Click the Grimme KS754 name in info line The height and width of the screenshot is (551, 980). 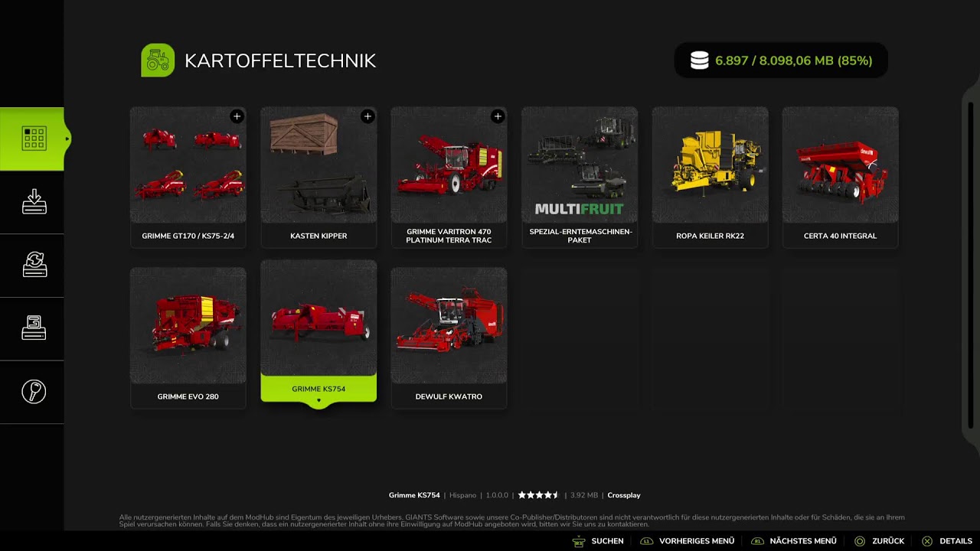[414, 495]
